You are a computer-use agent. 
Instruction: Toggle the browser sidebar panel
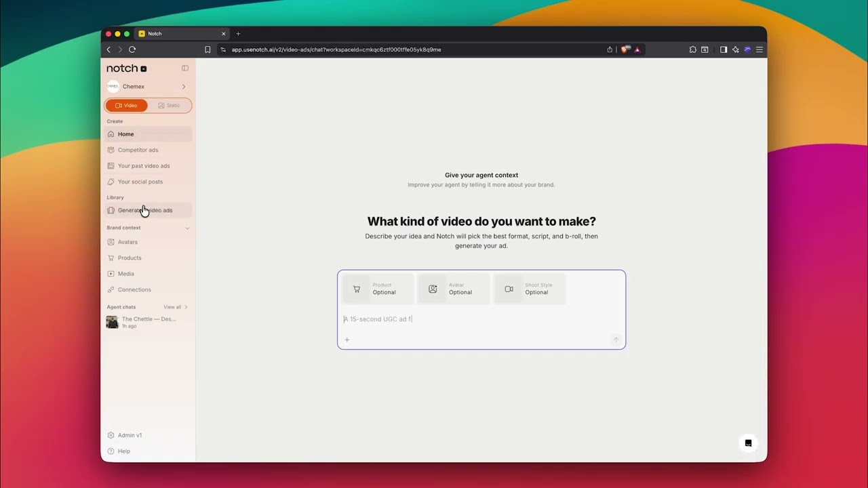(x=724, y=49)
